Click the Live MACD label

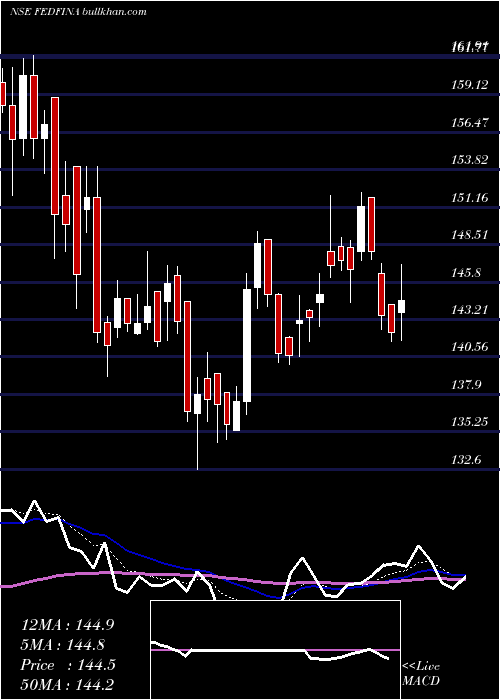click(x=421, y=674)
